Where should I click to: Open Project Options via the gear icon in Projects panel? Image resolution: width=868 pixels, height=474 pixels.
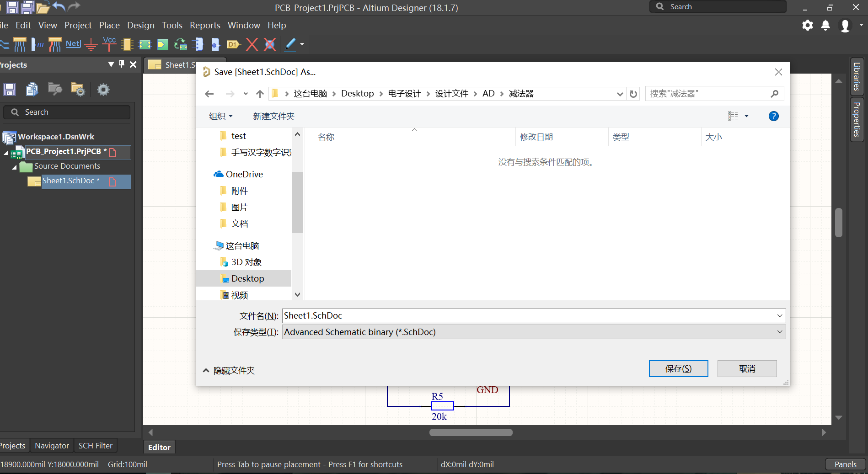click(103, 89)
